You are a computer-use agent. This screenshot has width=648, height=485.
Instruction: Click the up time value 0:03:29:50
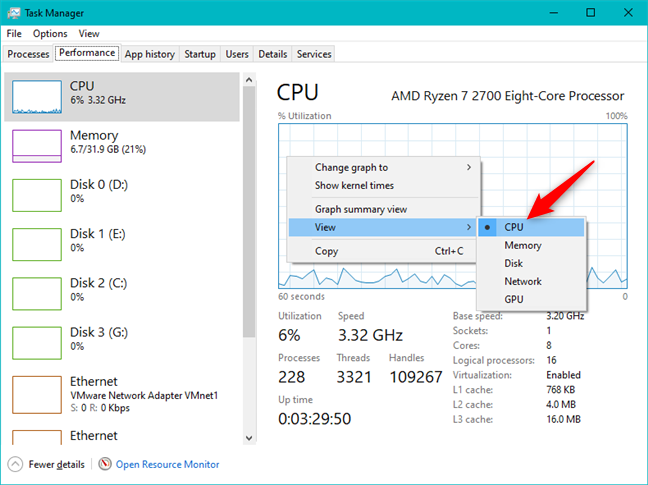tap(314, 418)
